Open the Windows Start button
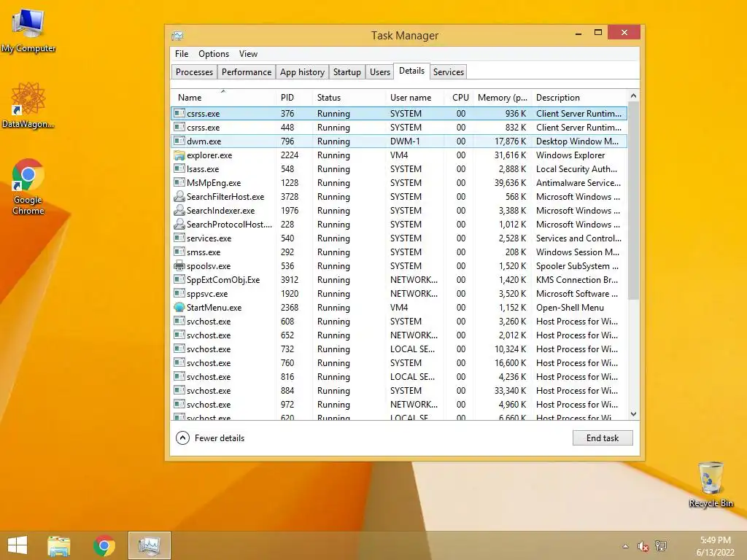 (x=18, y=545)
